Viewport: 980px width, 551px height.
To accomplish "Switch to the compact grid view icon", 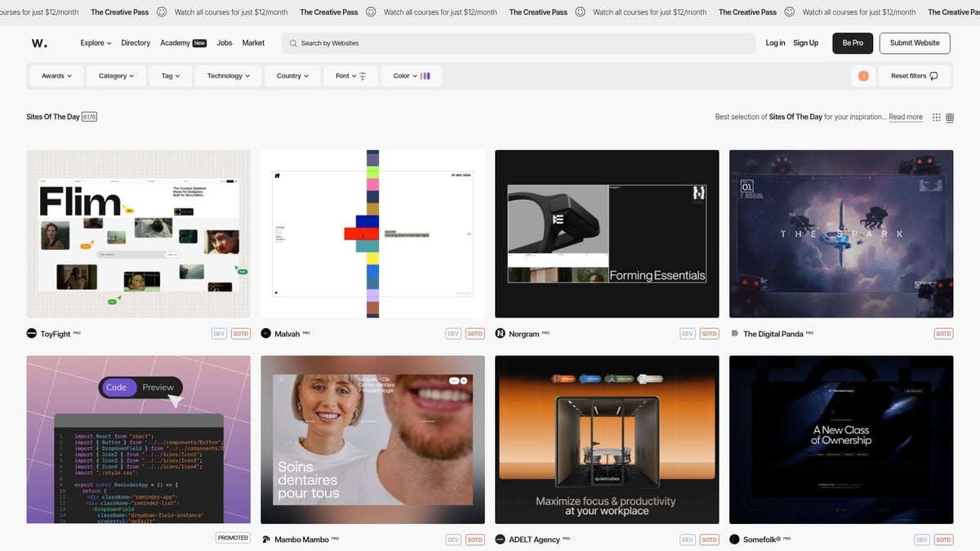I will [x=936, y=117].
